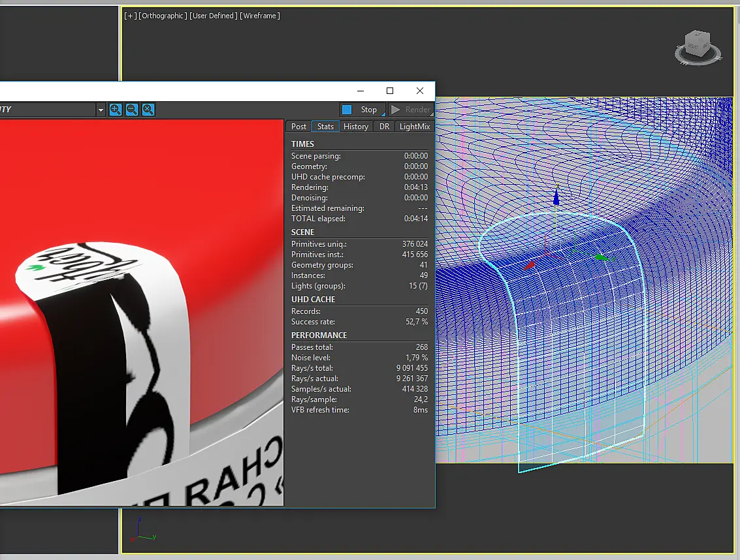The height and width of the screenshot is (560, 740).
Task: Click the zoom out magnifier icon
Action: click(x=132, y=110)
